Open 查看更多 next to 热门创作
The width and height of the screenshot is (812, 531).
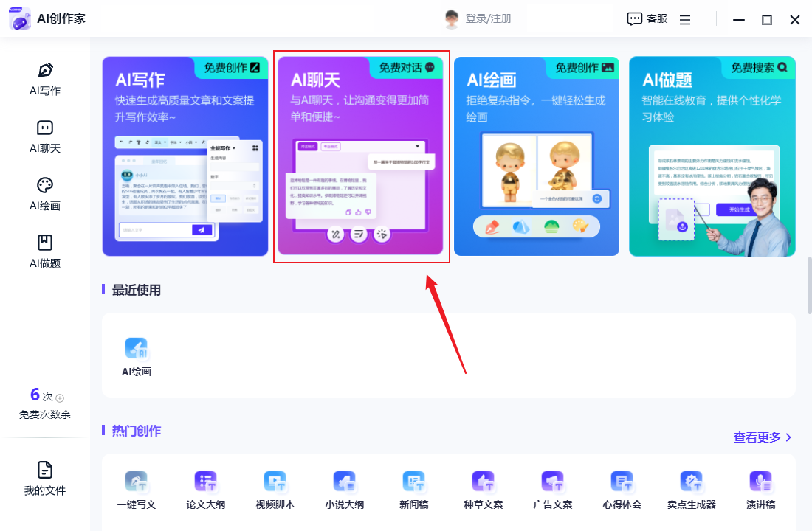759,437
